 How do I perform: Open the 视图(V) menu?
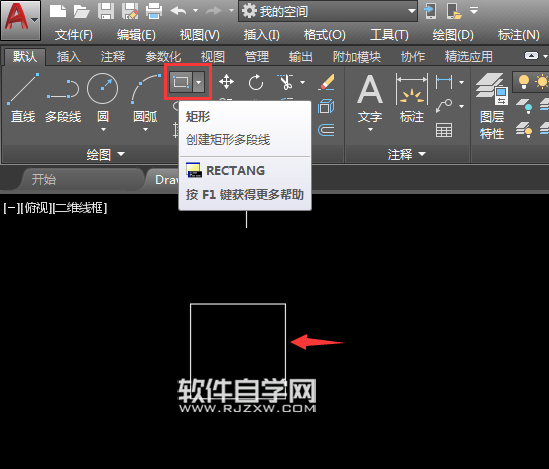[200, 35]
